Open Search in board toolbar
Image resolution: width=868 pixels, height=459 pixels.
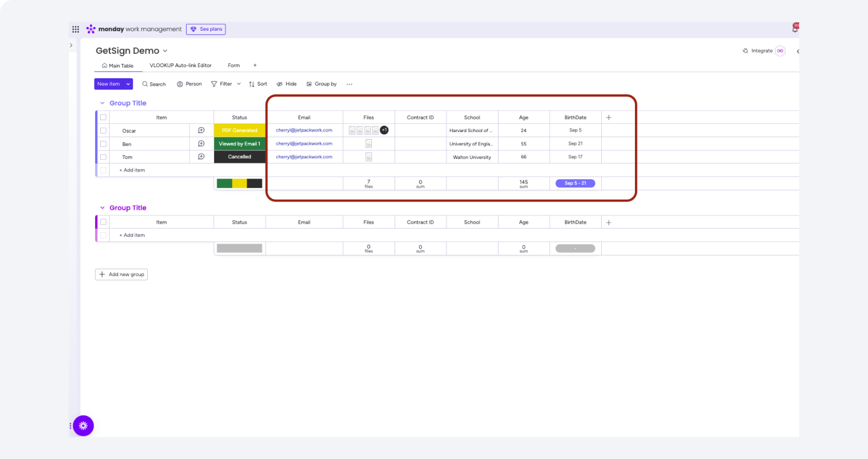(x=154, y=84)
